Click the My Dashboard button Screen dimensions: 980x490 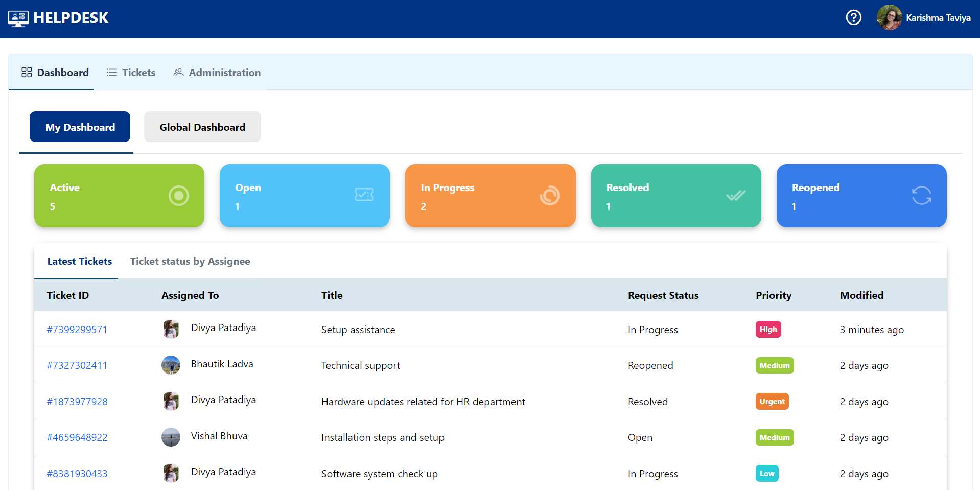pos(80,127)
